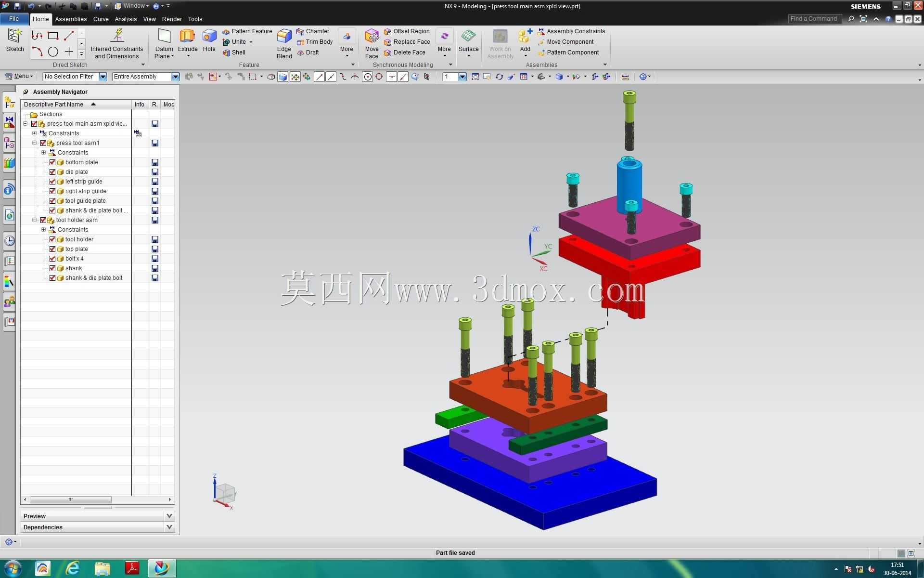Switch to the View tab
924x578 pixels.
[149, 19]
